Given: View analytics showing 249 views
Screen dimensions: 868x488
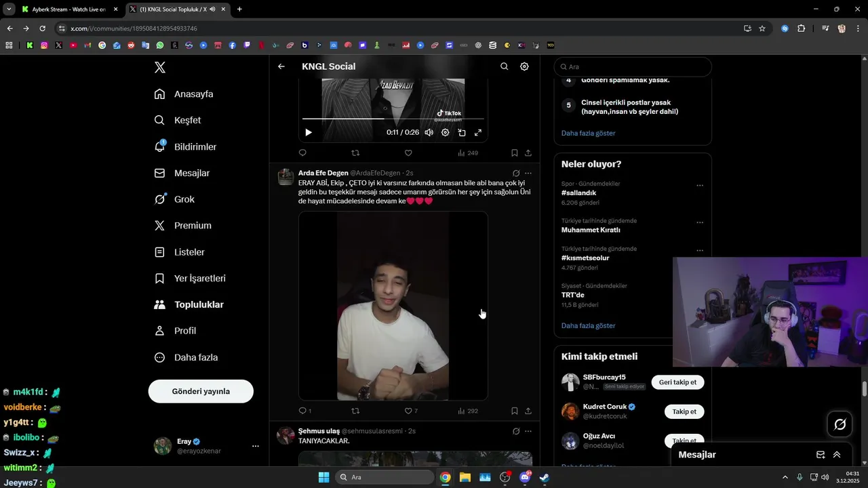Looking at the screenshot, I should [468, 153].
